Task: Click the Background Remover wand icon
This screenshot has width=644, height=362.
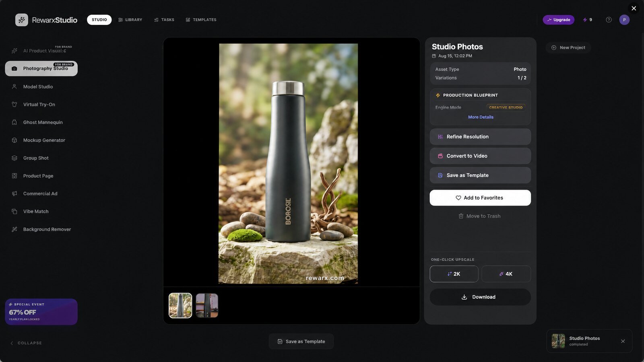Action: (14, 229)
